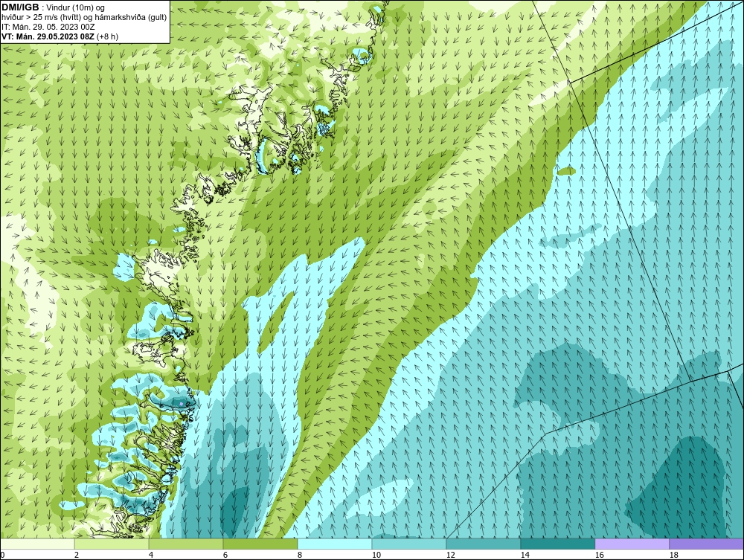The image size is (744, 560).
Task: Click the legend label '6'
Action: pos(225,555)
